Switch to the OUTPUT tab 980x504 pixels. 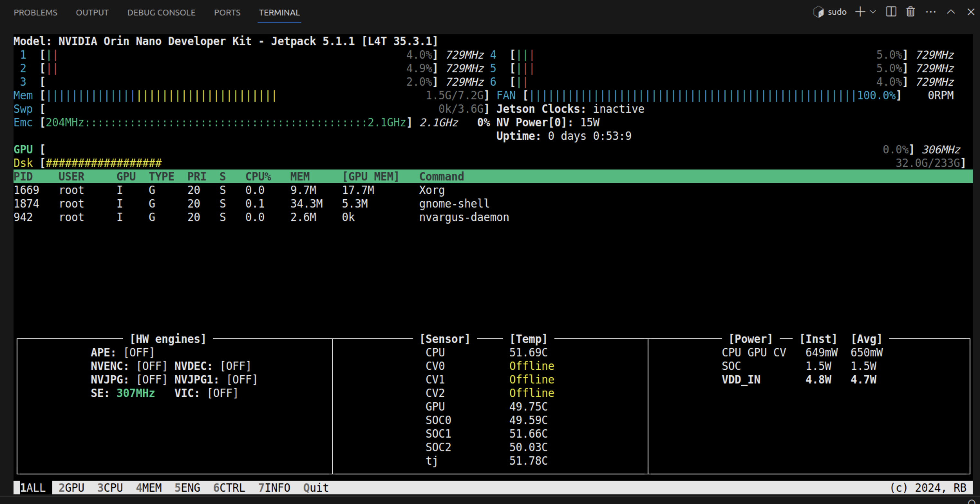(x=92, y=13)
